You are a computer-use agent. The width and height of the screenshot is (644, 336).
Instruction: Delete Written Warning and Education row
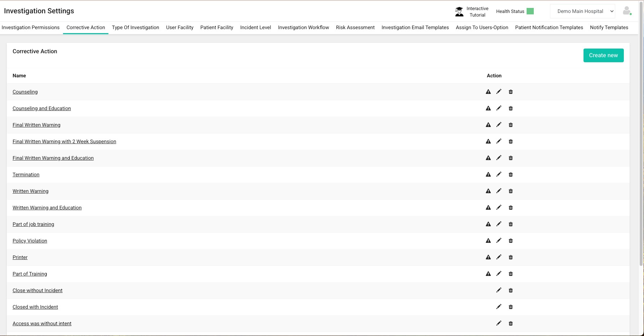tap(510, 208)
